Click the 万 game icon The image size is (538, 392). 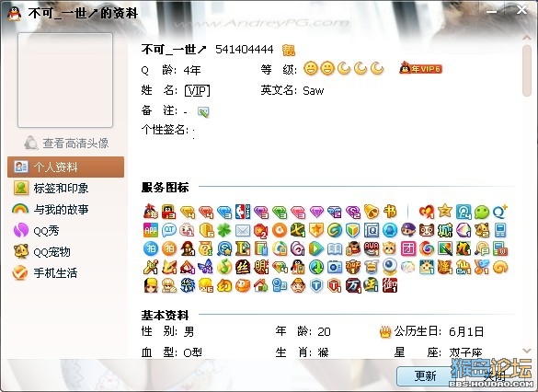click(353, 285)
